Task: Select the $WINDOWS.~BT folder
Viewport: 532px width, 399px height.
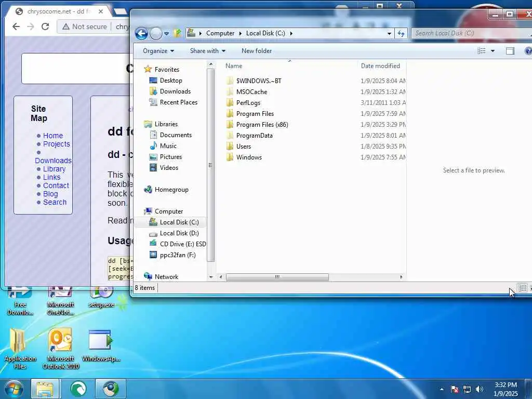Action: coord(259,81)
